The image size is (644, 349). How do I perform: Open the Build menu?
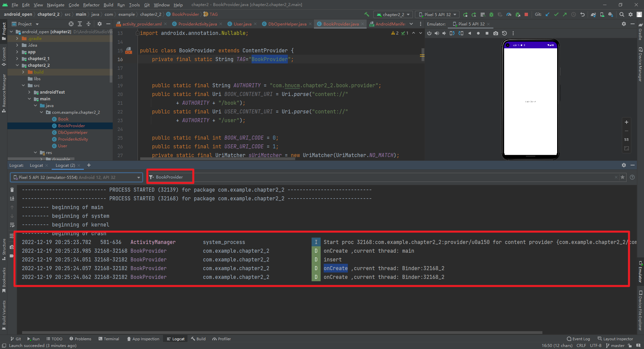coord(108,5)
